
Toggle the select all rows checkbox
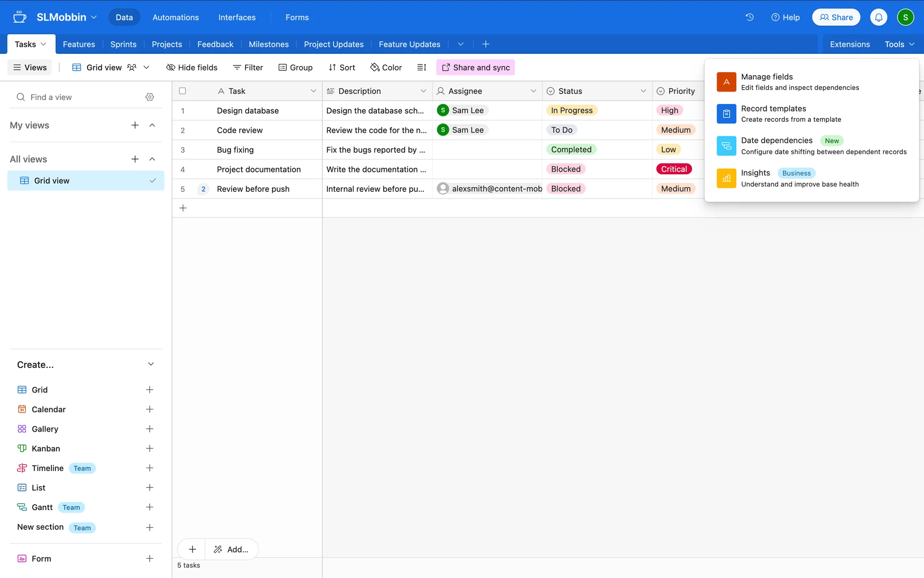point(182,91)
